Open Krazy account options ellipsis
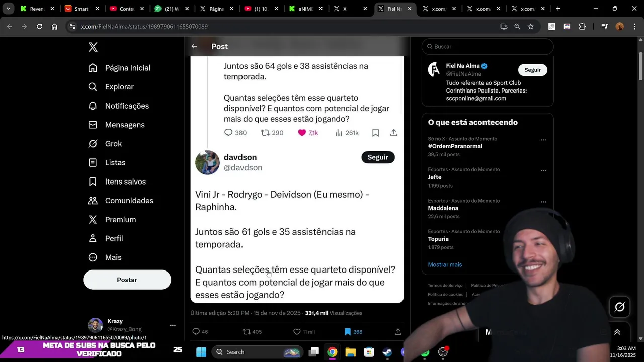The width and height of the screenshot is (644, 362). [173, 325]
